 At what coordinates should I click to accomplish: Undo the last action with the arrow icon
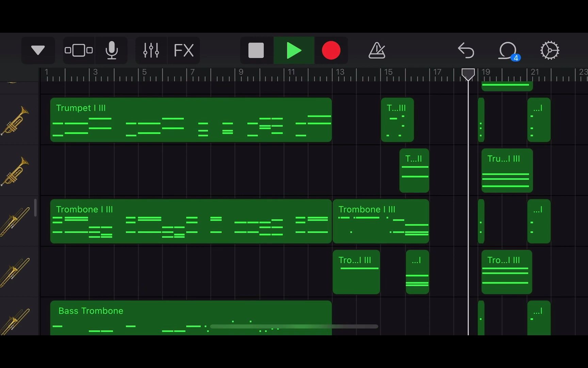pyautogui.click(x=466, y=50)
